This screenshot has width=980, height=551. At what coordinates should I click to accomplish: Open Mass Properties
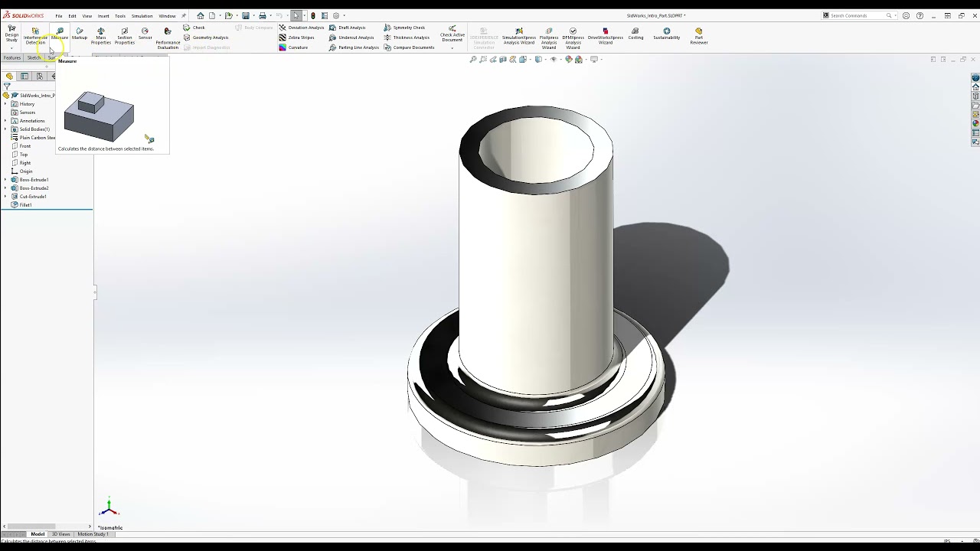(x=101, y=36)
